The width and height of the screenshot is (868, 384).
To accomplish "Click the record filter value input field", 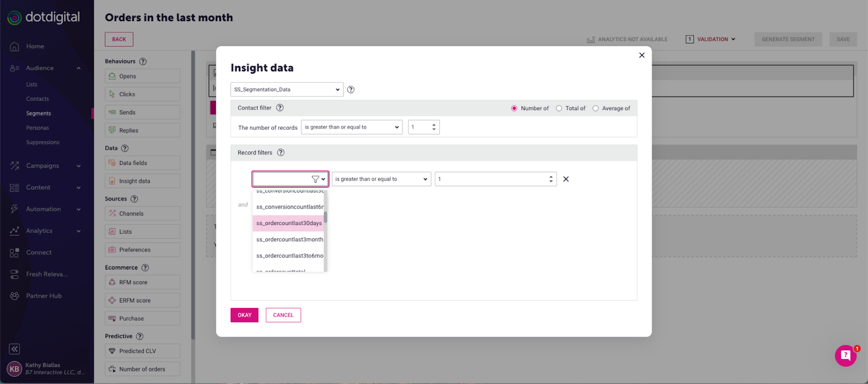I will tap(491, 179).
